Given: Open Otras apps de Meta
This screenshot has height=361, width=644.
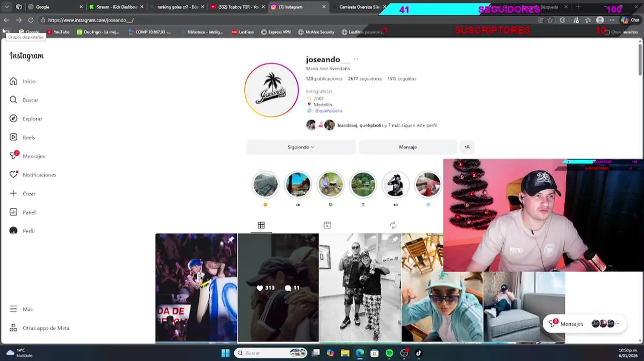Looking at the screenshot, I should (x=40, y=328).
